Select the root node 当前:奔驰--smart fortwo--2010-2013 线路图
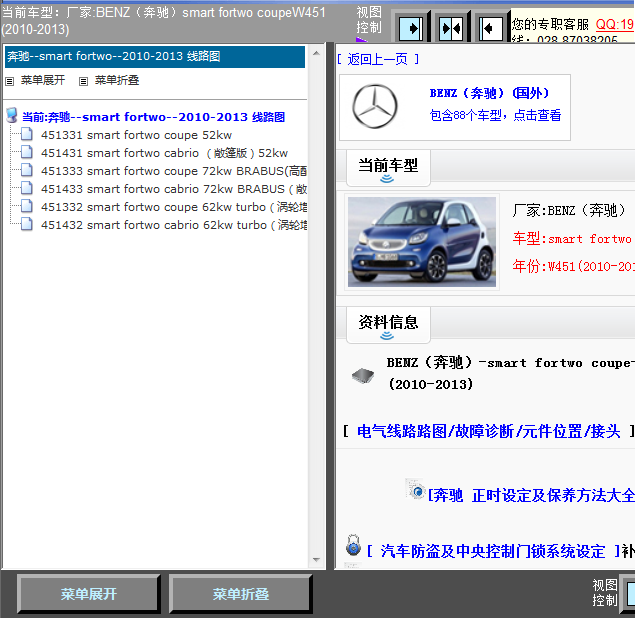 (153, 117)
